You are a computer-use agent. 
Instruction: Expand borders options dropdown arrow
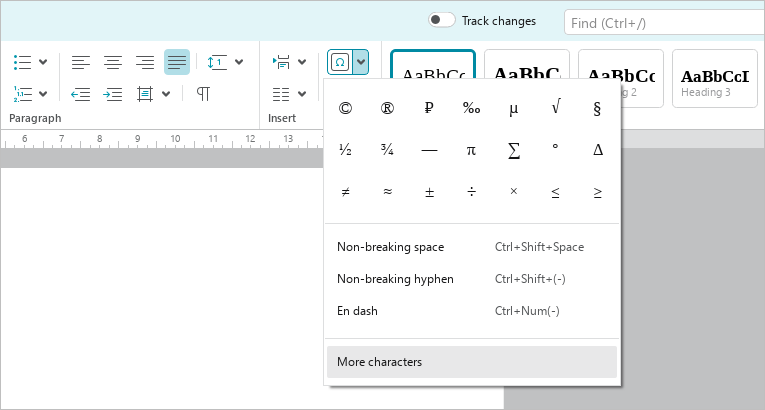[x=166, y=94]
